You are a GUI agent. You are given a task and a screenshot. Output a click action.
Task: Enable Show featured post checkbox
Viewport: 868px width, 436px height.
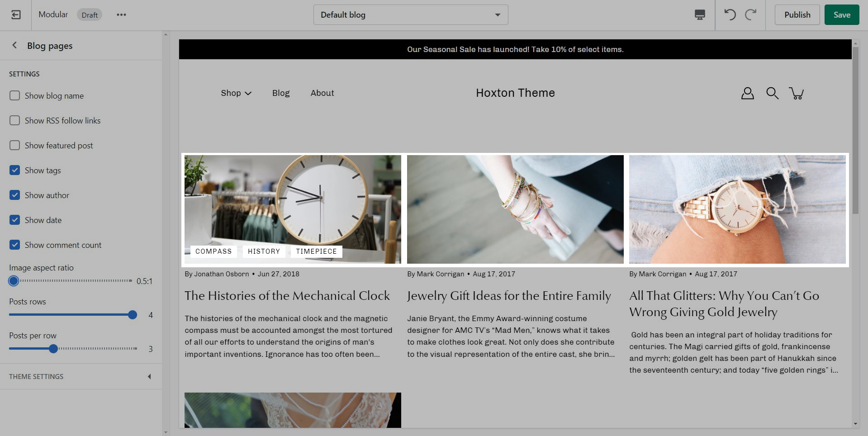(x=15, y=146)
